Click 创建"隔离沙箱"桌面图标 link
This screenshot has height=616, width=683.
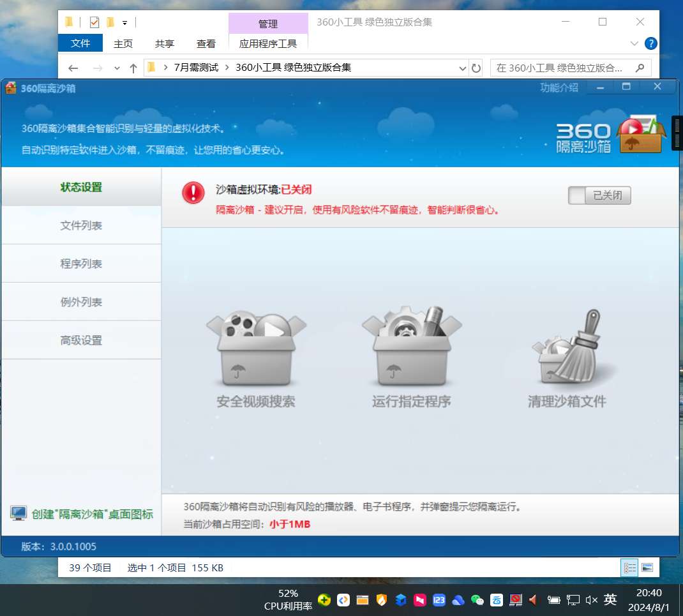point(92,514)
